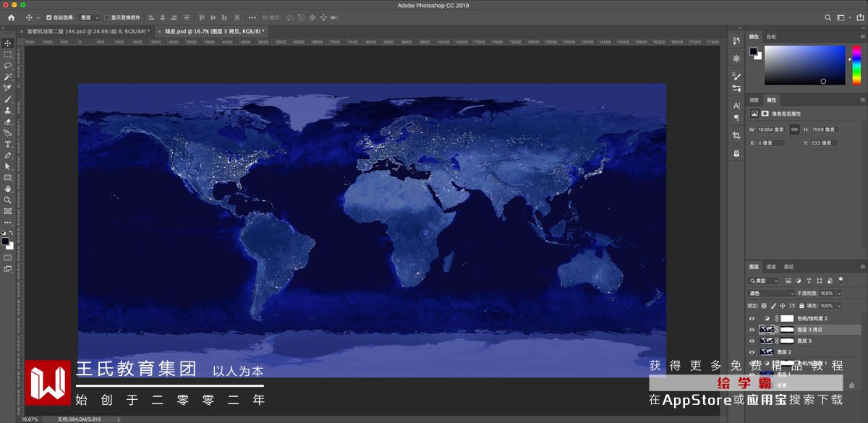Select the Type tool in the toolbar
This screenshot has width=868, height=423.
pos(7,144)
